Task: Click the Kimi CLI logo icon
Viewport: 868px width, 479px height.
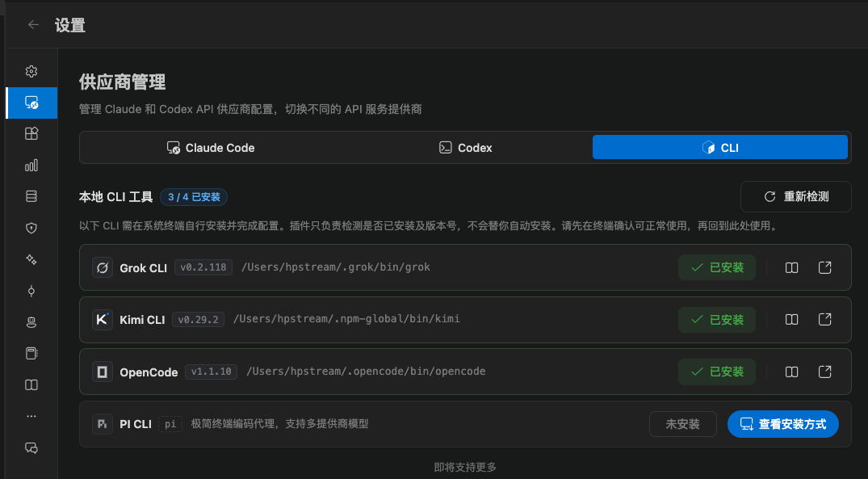Action: click(x=103, y=320)
